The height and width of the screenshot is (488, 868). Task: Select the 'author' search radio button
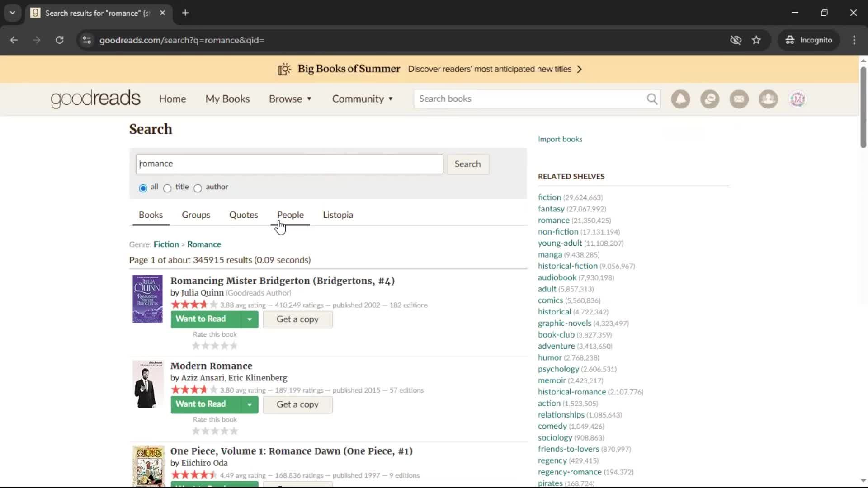(198, 188)
